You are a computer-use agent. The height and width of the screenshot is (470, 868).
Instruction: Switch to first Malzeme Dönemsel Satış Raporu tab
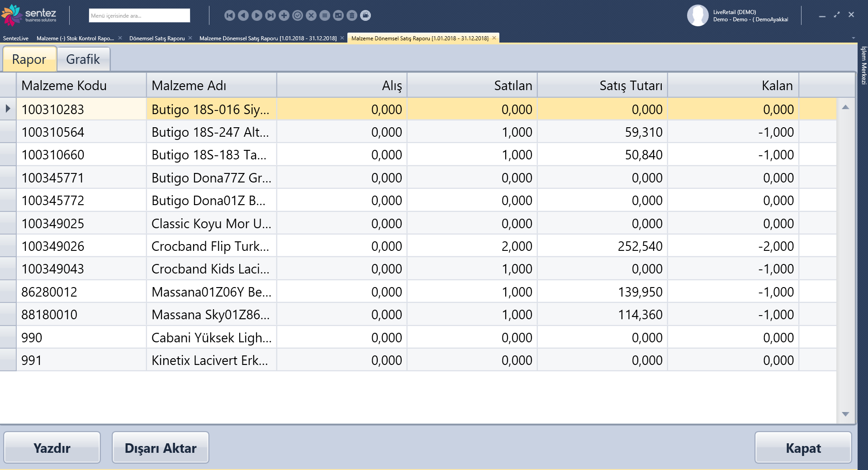tap(268, 38)
